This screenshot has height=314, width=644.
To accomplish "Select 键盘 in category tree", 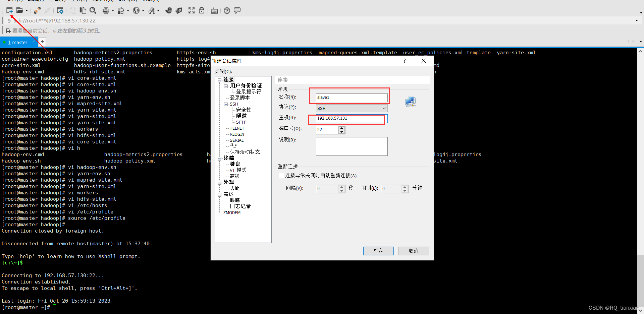I will pos(235,164).
